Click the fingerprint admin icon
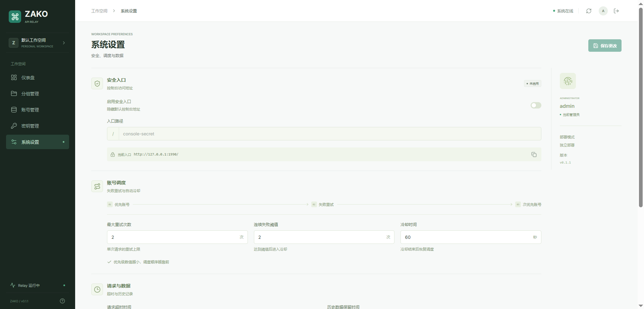644x309 pixels. click(568, 81)
